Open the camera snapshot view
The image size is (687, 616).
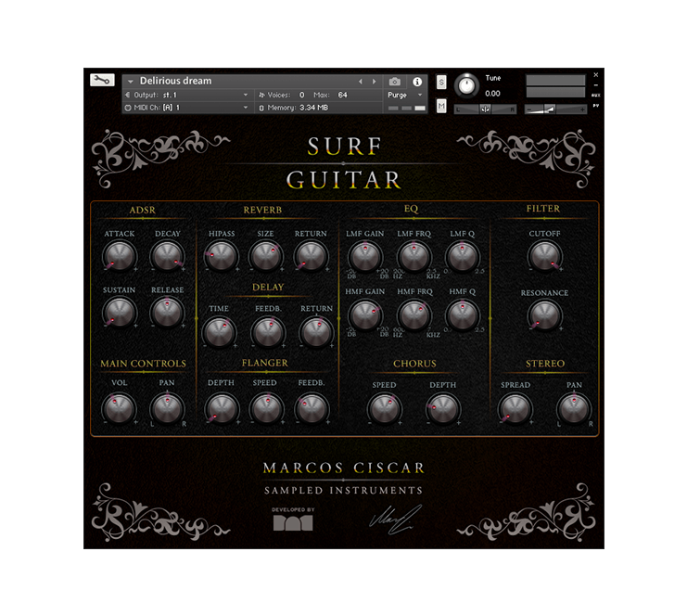coord(394,82)
